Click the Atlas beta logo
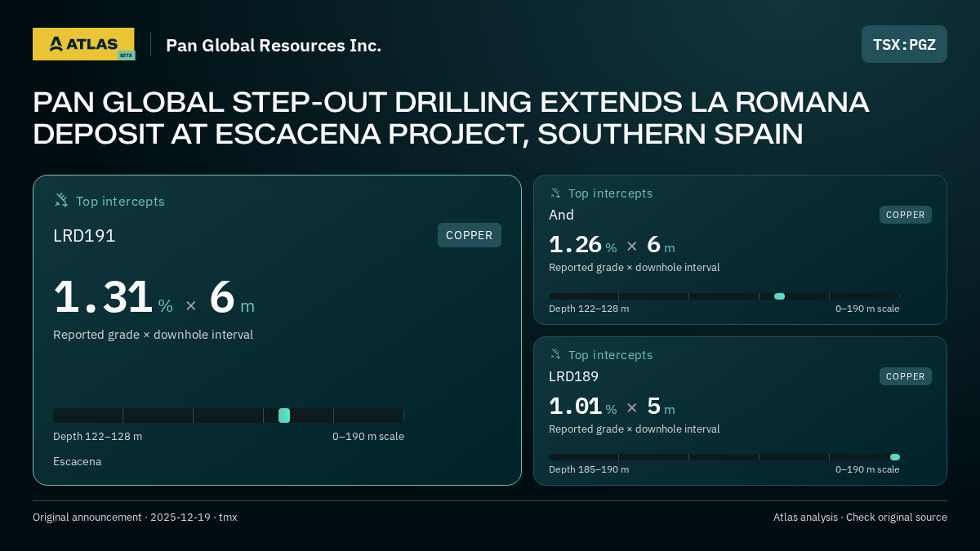This screenshot has width=980, height=551. 83,44
